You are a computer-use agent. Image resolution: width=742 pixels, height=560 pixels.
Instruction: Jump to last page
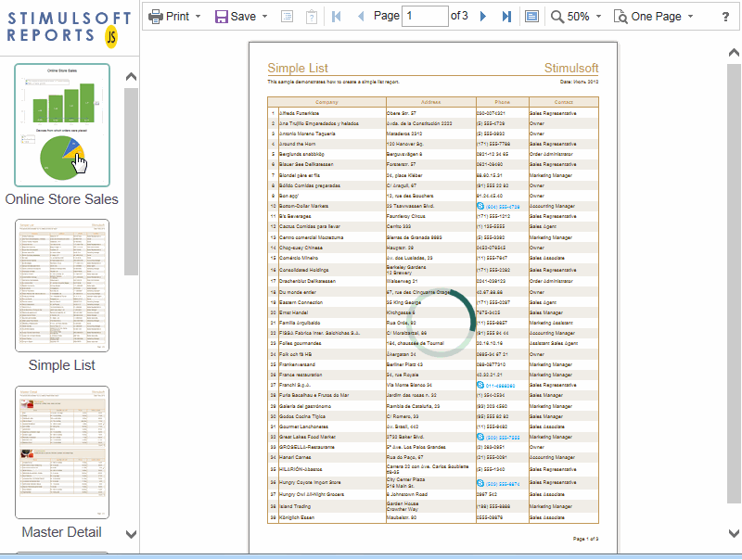506,17
